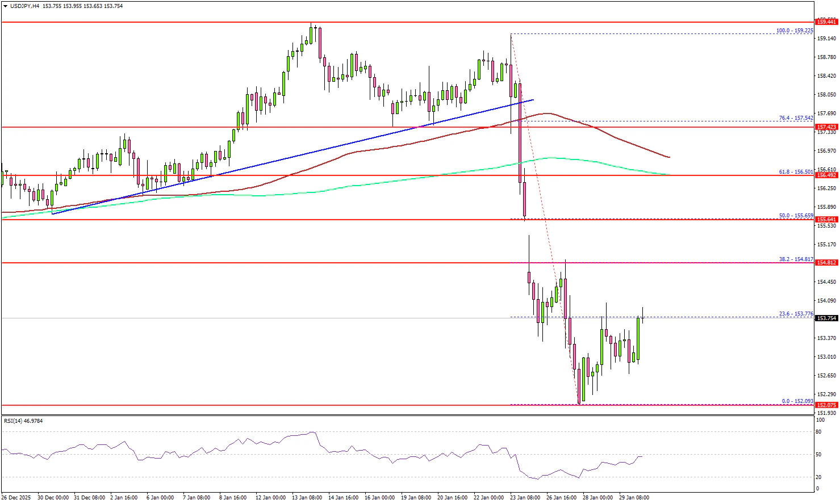The width and height of the screenshot is (840, 504).
Task: Click the dropdown arrow beside USDJPY,H4
Action: pos(5,6)
